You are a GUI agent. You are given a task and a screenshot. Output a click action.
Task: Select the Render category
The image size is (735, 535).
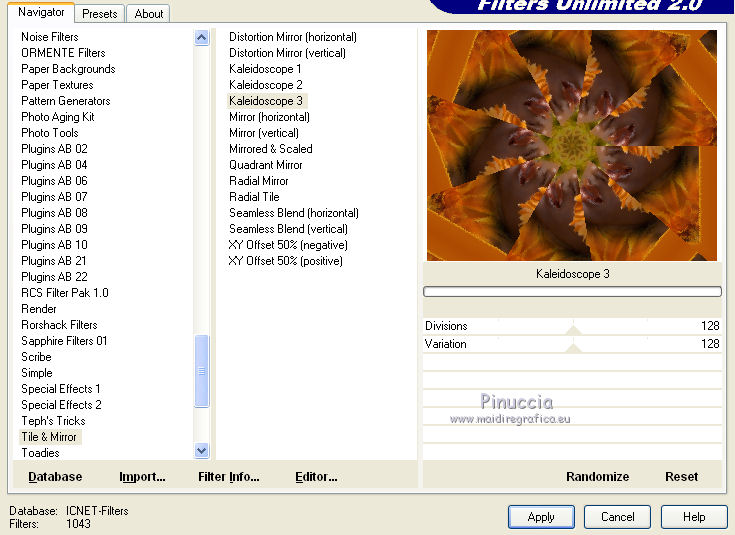[39, 309]
